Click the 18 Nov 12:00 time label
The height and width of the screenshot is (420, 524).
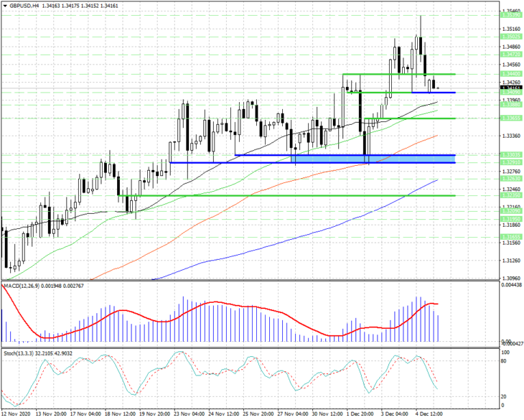[121, 414]
